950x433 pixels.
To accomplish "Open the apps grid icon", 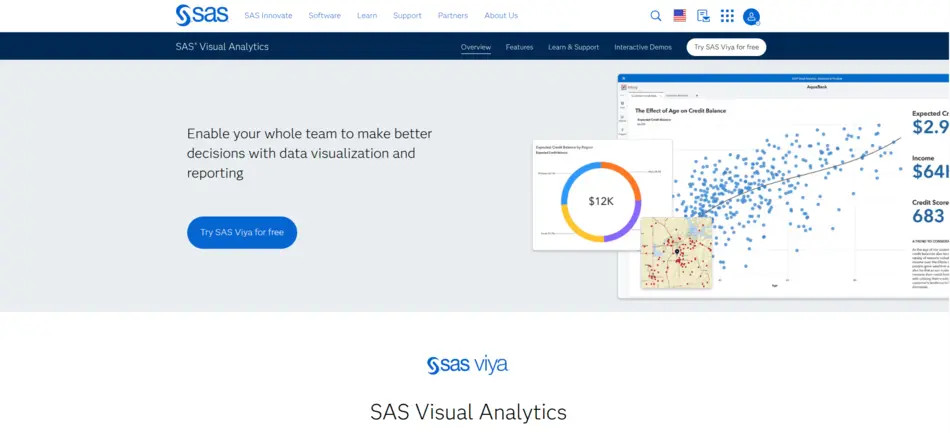I will [x=727, y=16].
